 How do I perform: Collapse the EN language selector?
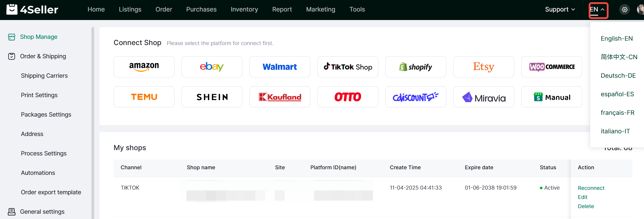598,10
